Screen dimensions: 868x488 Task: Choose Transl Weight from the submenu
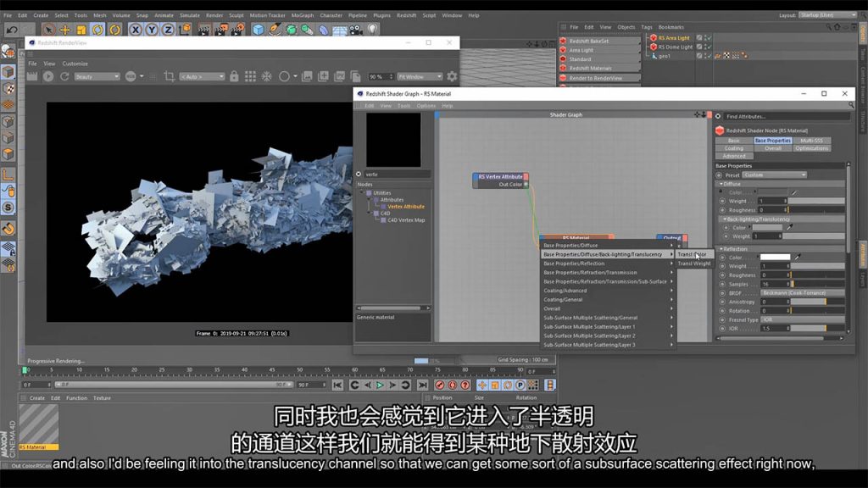[x=694, y=263]
